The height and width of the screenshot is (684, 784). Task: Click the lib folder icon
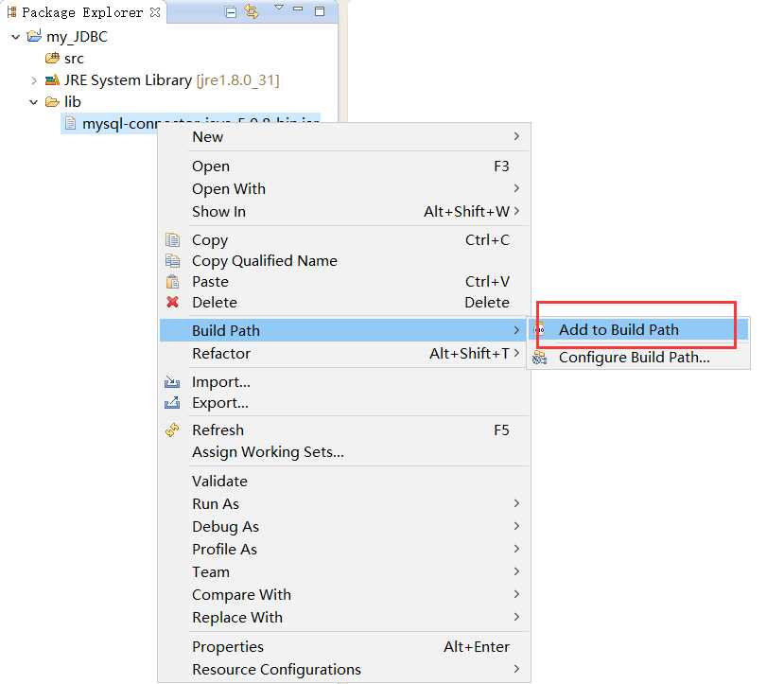coord(52,102)
